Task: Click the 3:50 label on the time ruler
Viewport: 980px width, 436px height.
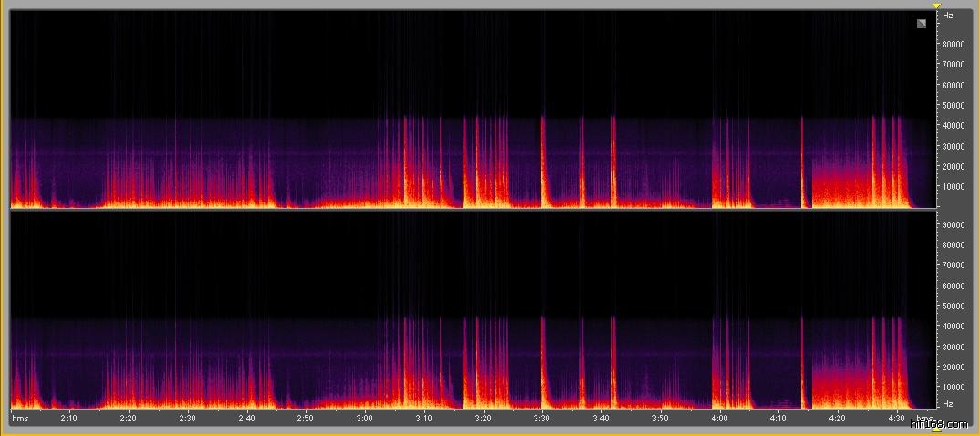Action: tap(660, 418)
